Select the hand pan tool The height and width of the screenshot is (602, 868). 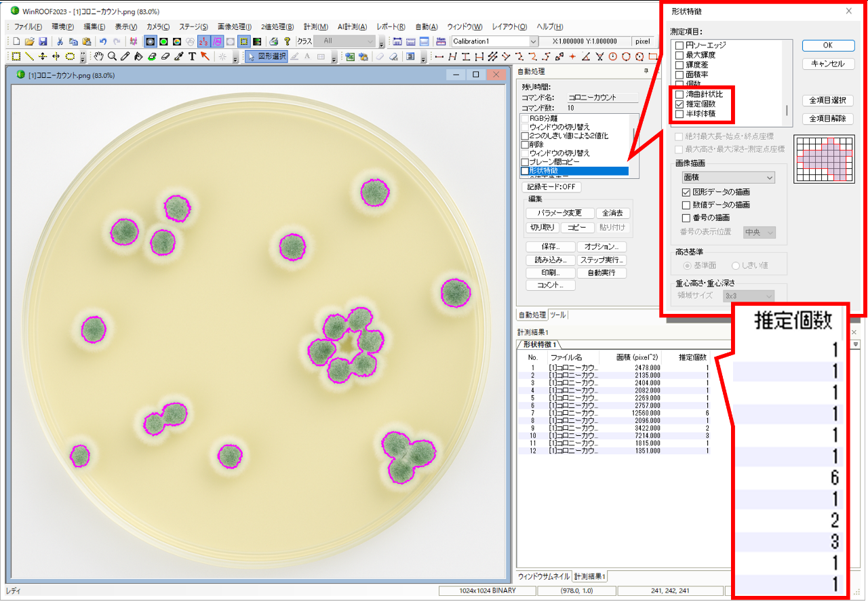pos(99,57)
